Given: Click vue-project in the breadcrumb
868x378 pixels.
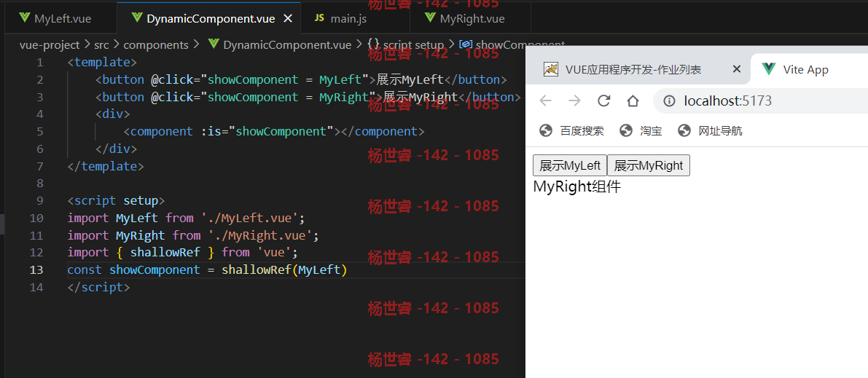Looking at the screenshot, I should tap(50, 45).
